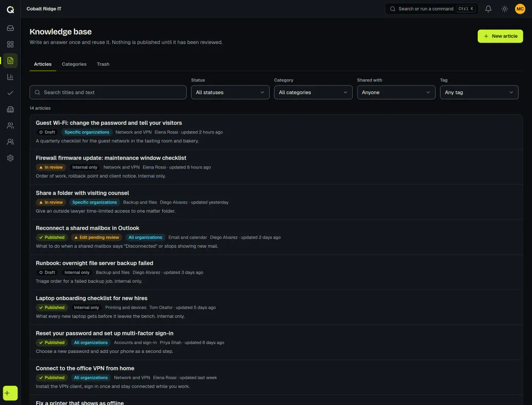Viewport: 532px width, 405px height.
Task: Open the contacts people icon
Action: coord(10,125)
